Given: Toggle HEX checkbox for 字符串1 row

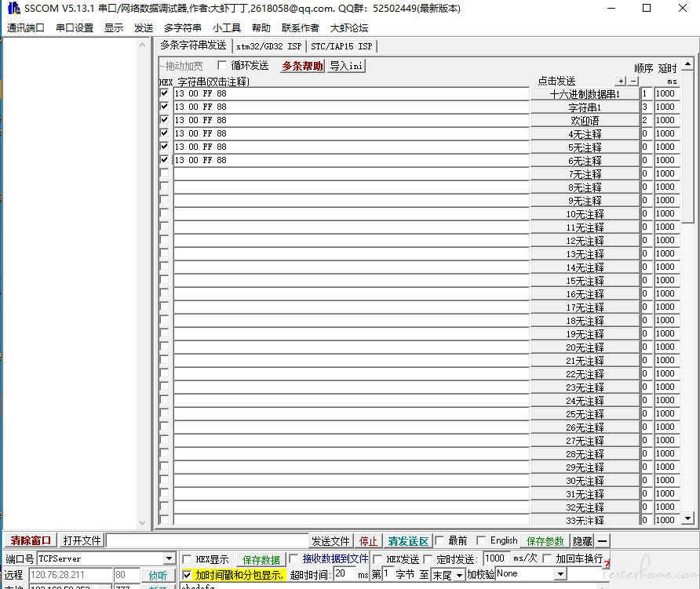Looking at the screenshot, I should coord(164,106).
